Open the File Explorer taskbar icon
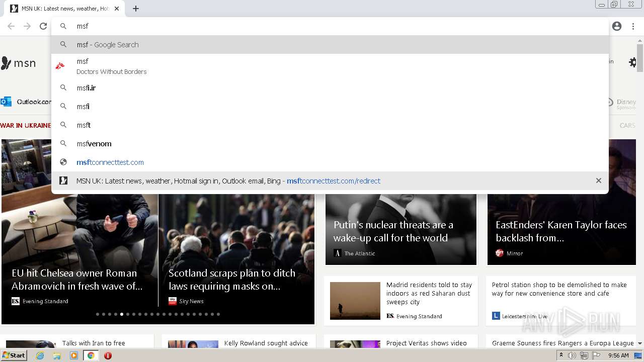 (57, 355)
